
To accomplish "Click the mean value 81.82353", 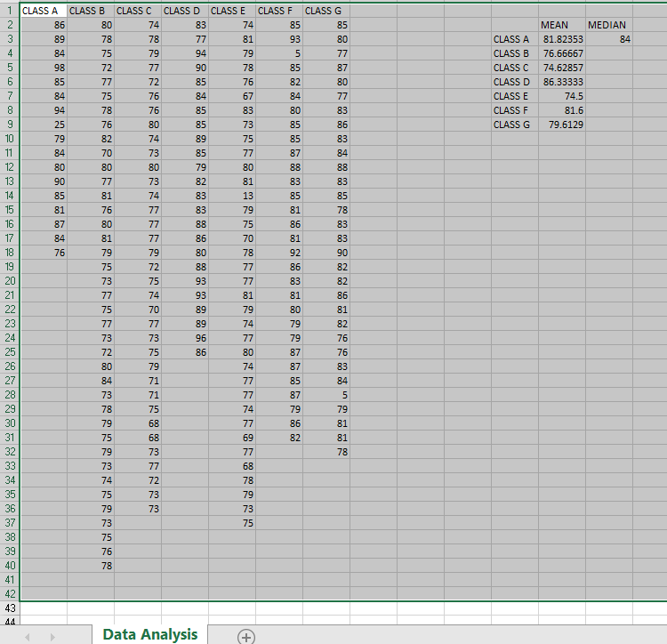I will point(562,39).
